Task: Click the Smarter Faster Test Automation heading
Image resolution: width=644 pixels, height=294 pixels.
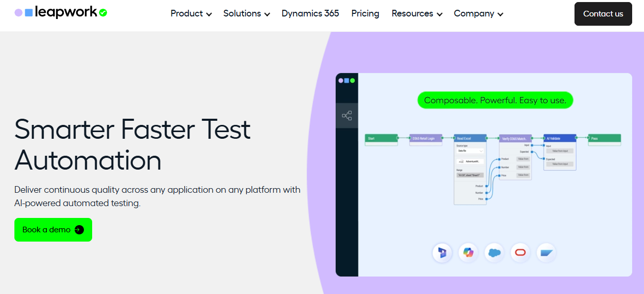Action: pos(132,145)
